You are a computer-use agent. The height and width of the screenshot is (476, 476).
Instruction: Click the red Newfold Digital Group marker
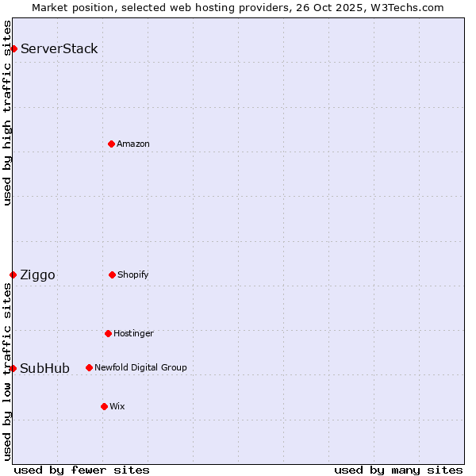tap(89, 367)
